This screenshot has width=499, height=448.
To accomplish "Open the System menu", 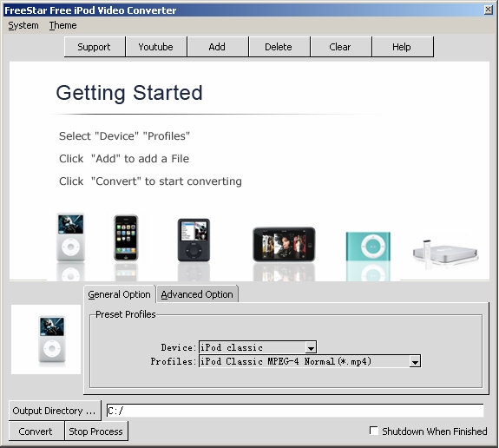I will (23, 25).
